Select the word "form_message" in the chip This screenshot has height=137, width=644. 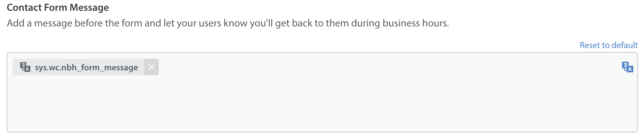pos(110,67)
